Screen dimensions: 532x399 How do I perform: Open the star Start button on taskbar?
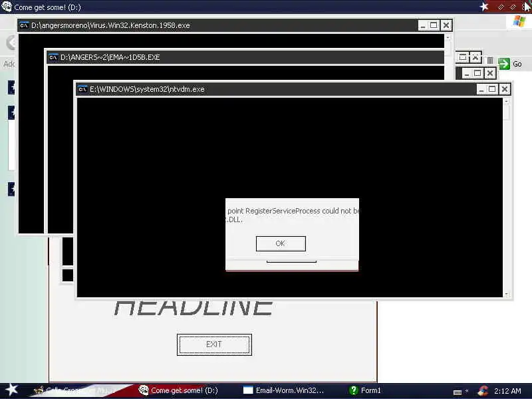[x=11, y=390]
